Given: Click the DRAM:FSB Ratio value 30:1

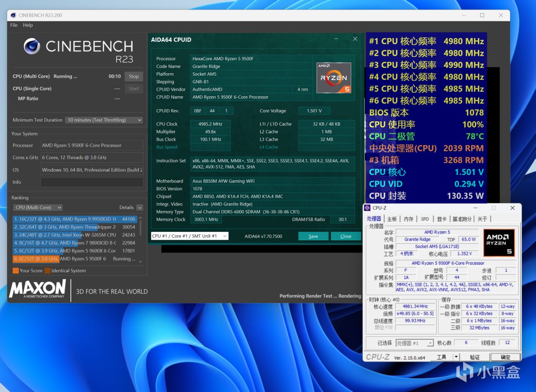Looking at the screenshot, I should [x=343, y=220].
